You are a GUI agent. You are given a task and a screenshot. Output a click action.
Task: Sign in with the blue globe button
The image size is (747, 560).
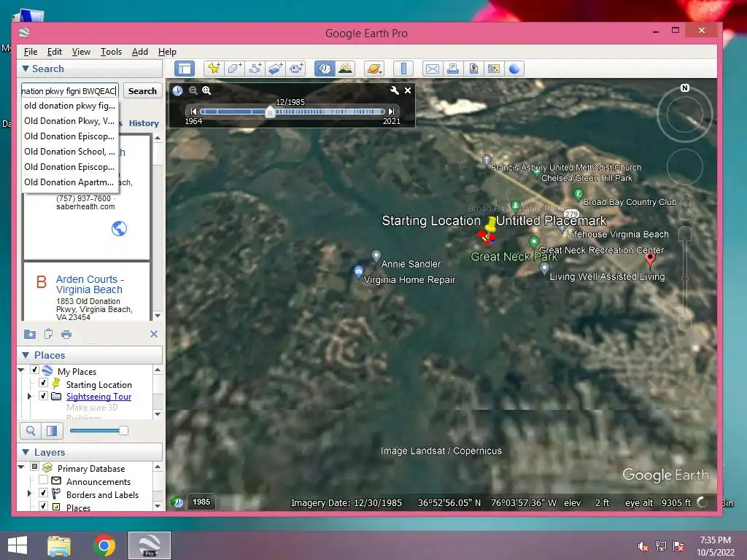pyautogui.click(x=514, y=69)
